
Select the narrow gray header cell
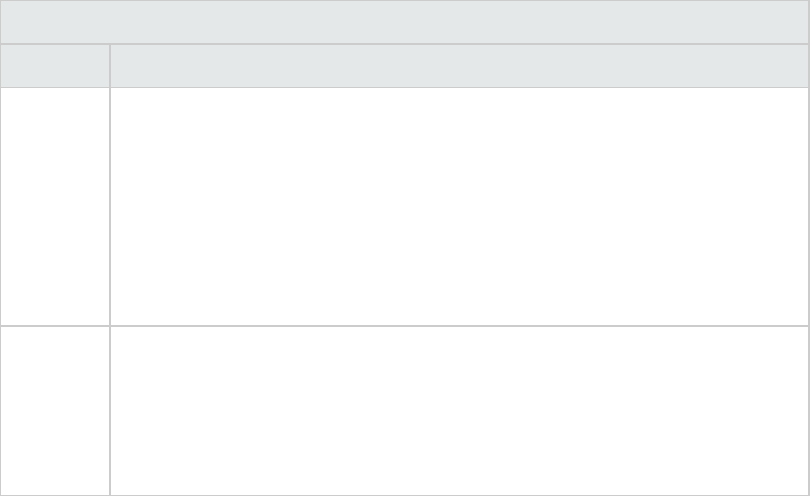tap(55, 66)
